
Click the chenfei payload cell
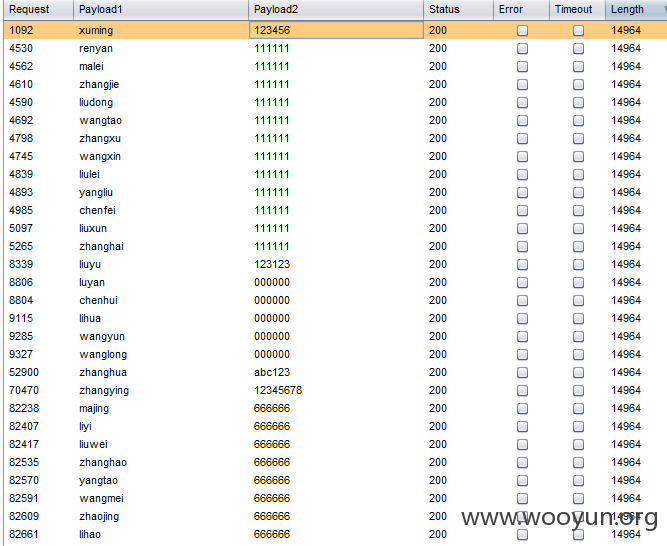click(x=97, y=210)
